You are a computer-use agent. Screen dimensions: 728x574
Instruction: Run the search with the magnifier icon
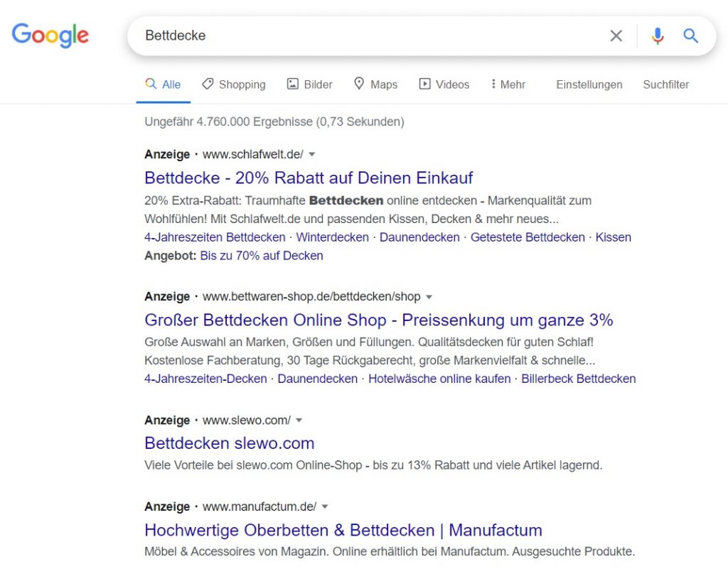pyautogui.click(x=690, y=36)
